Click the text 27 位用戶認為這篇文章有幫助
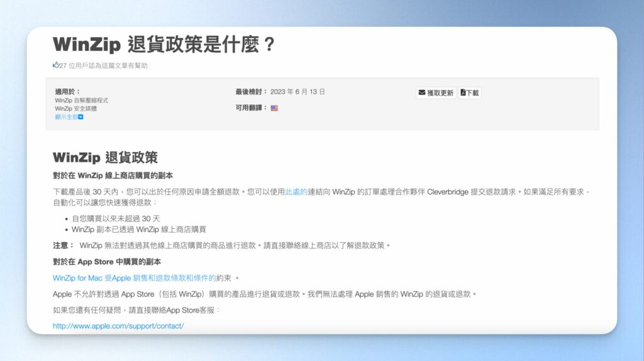This screenshot has width=644, height=361. [x=104, y=65]
